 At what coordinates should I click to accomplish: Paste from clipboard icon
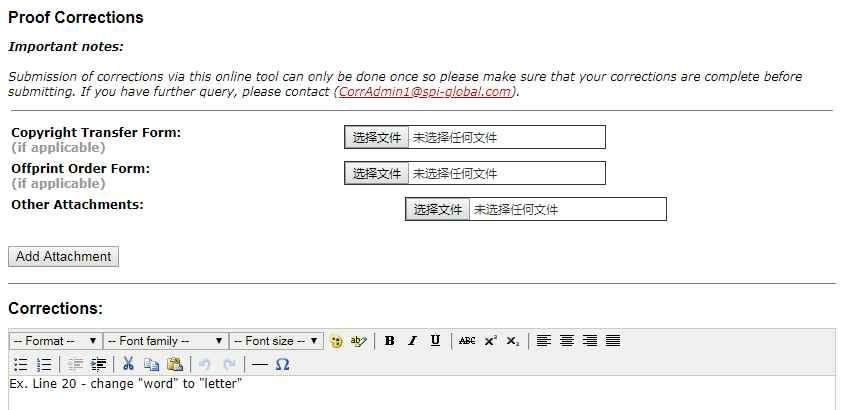175,364
